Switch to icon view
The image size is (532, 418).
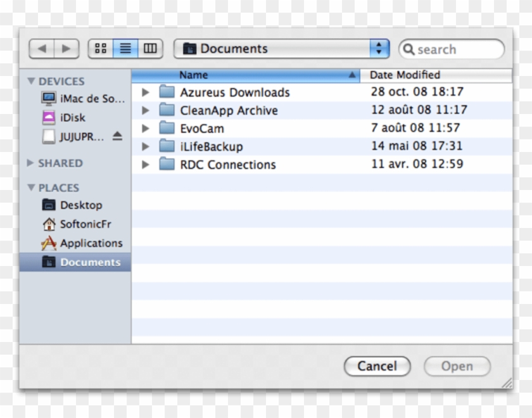tap(101, 49)
